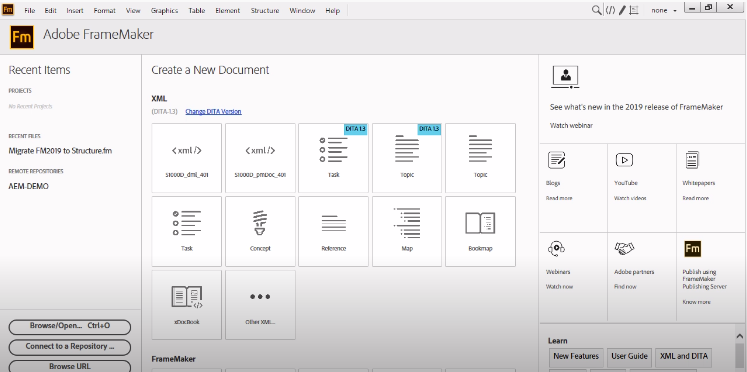Open the Window menu
This screenshot has height=372, width=747.
point(302,10)
